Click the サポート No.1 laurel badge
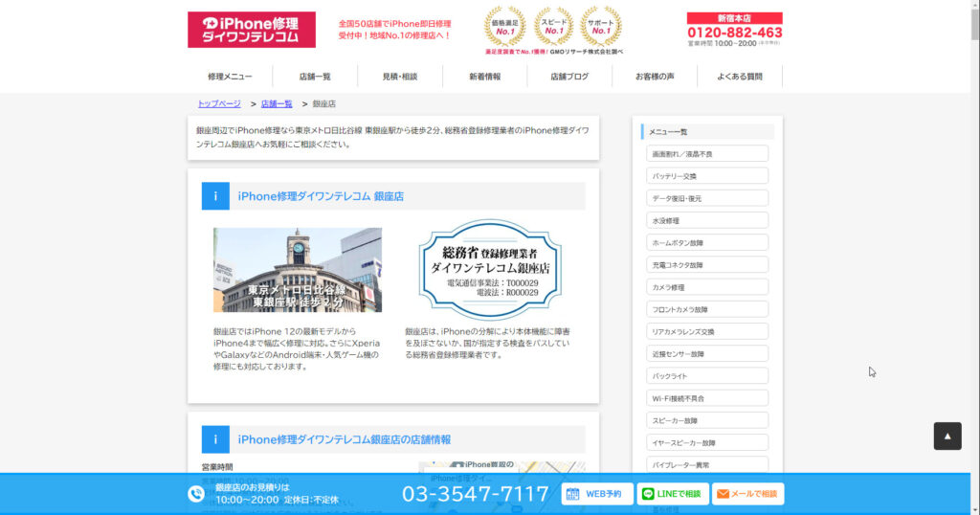980x515 pixels. click(601, 26)
